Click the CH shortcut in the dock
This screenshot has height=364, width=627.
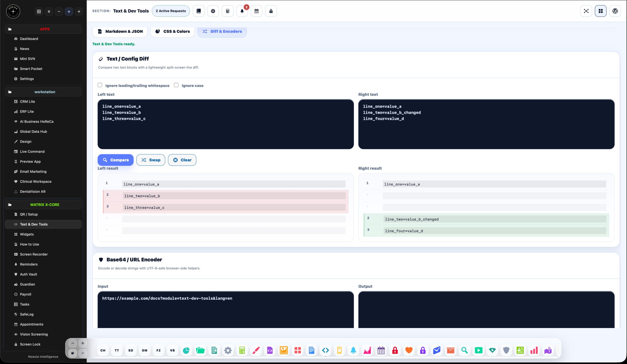click(103, 350)
